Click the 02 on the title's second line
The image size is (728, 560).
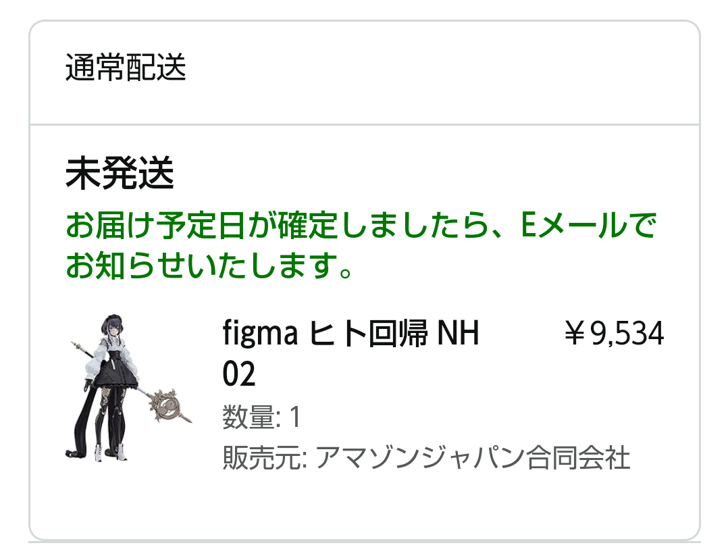(239, 375)
